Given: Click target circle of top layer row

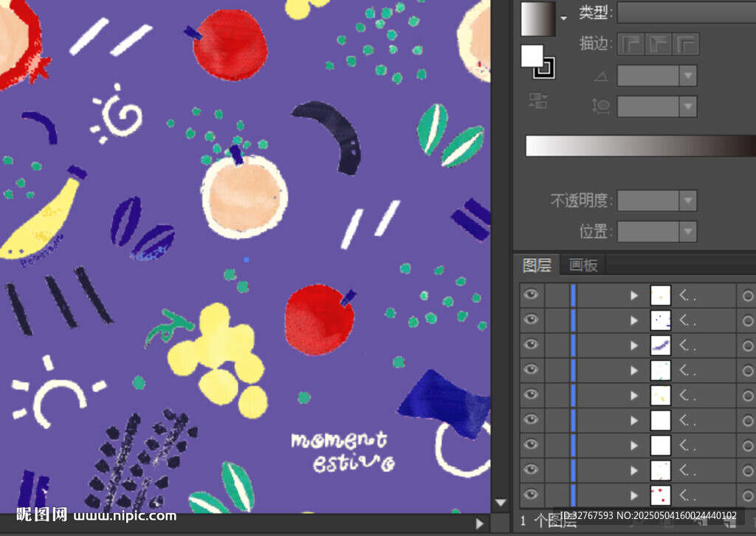Looking at the screenshot, I should pos(747,296).
